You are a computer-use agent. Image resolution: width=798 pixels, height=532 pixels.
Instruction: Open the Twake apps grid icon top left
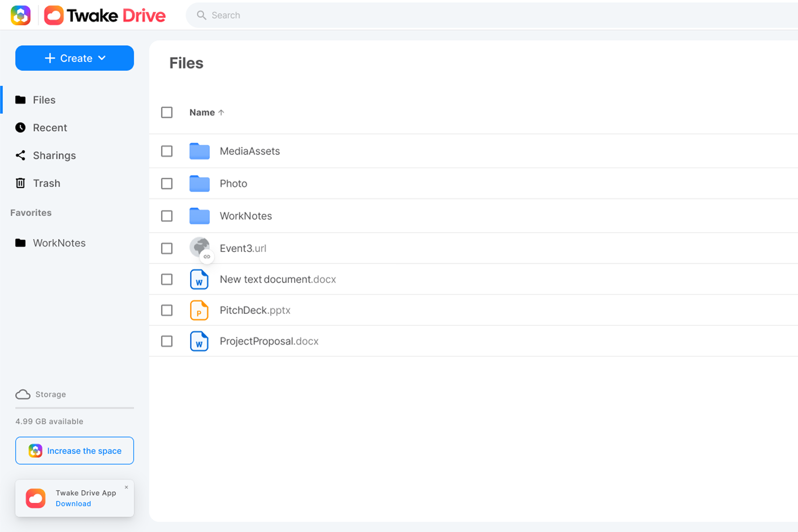(21, 15)
